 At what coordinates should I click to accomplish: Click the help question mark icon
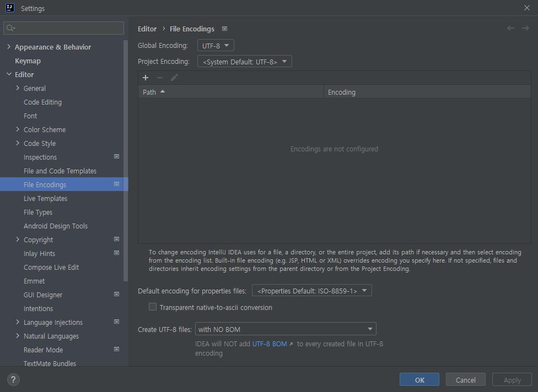13,379
